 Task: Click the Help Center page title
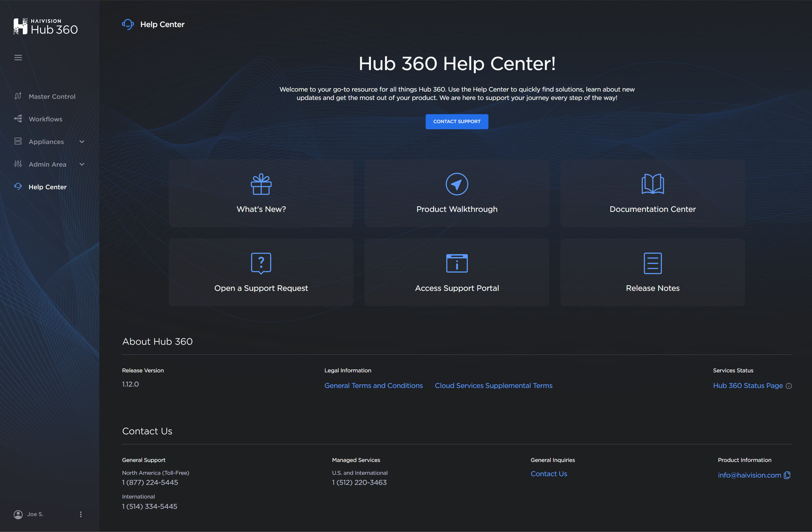[162, 24]
